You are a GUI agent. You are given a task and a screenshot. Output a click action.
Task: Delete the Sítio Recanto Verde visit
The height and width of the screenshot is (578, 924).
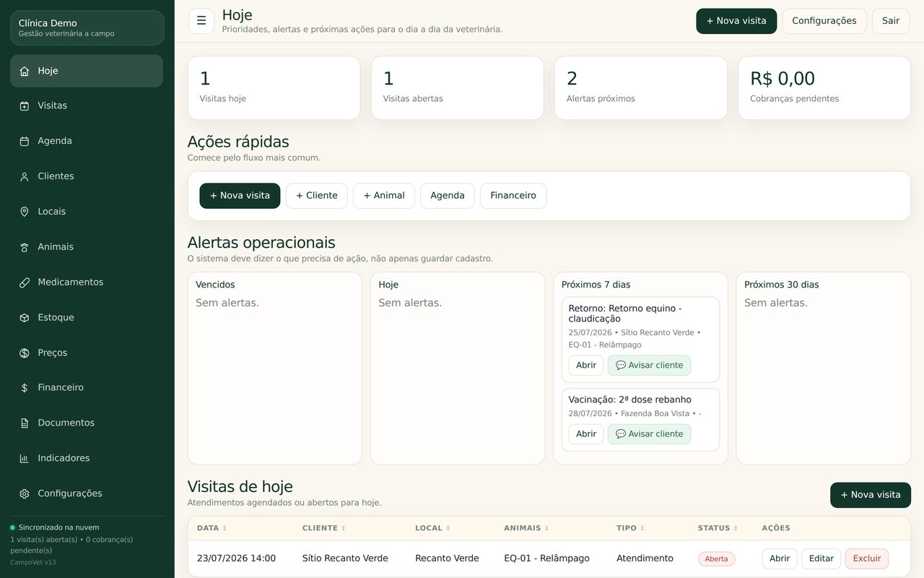pyautogui.click(x=867, y=558)
